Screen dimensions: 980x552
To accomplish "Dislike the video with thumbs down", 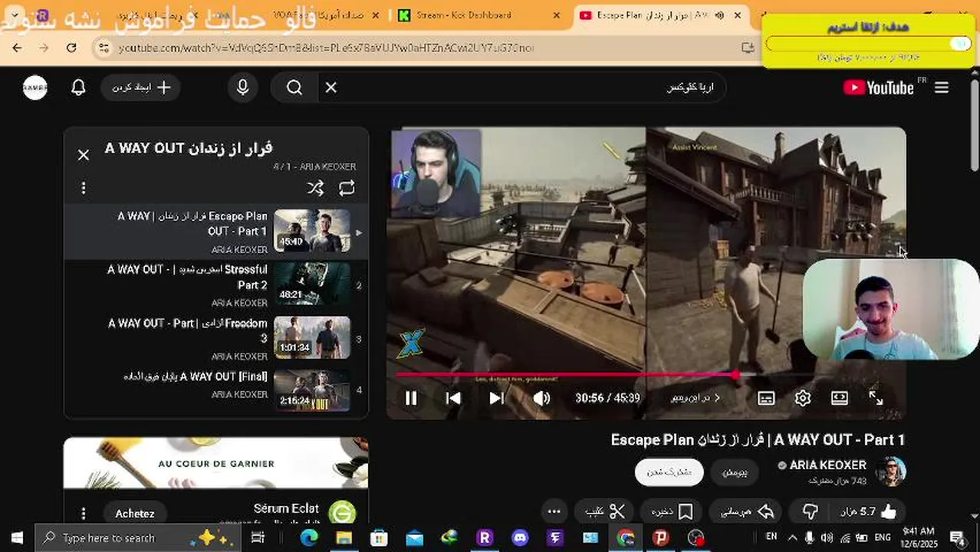I will click(x=811, y=511).
